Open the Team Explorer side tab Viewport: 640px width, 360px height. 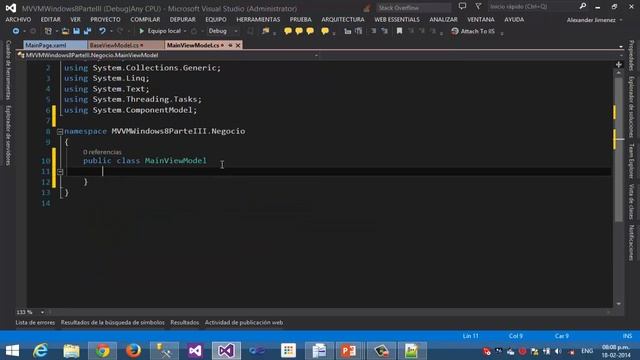coord(631,161)
